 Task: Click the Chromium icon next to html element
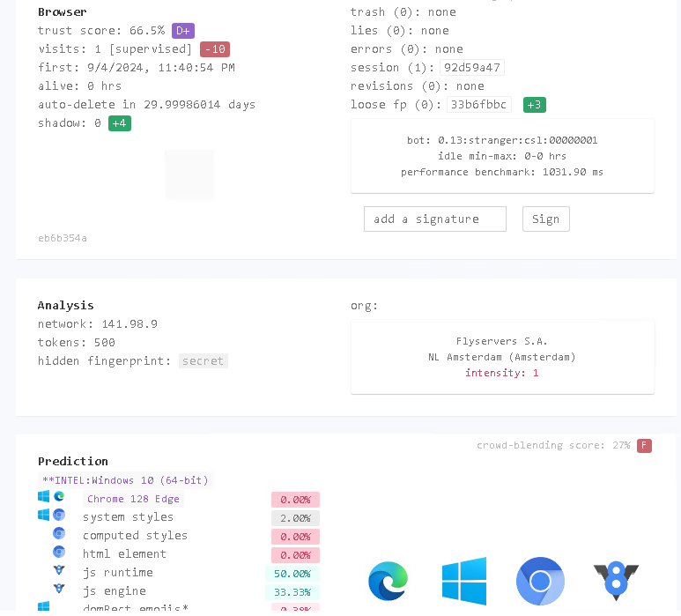tap(59, 553)
